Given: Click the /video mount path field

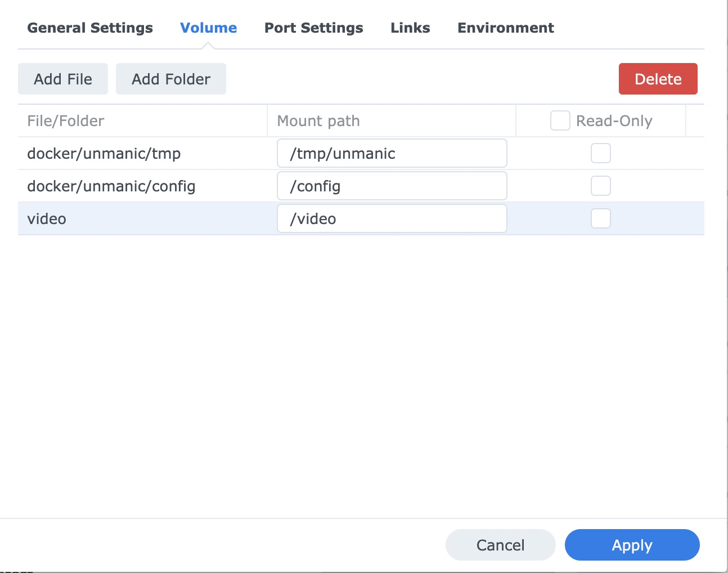Looking at the screenshot, I should click(392, 218).
